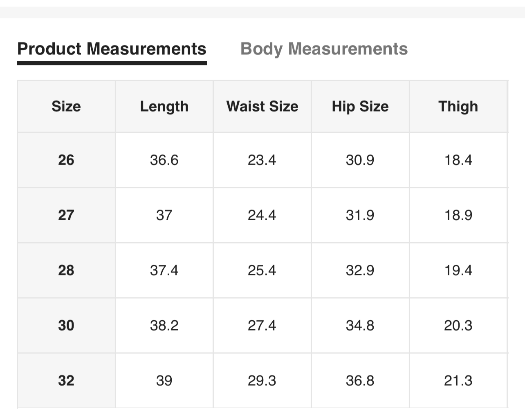Select the size 32 row label
Image resolution: width=525 pixels, height=420 pixels.
coord(66,380)
